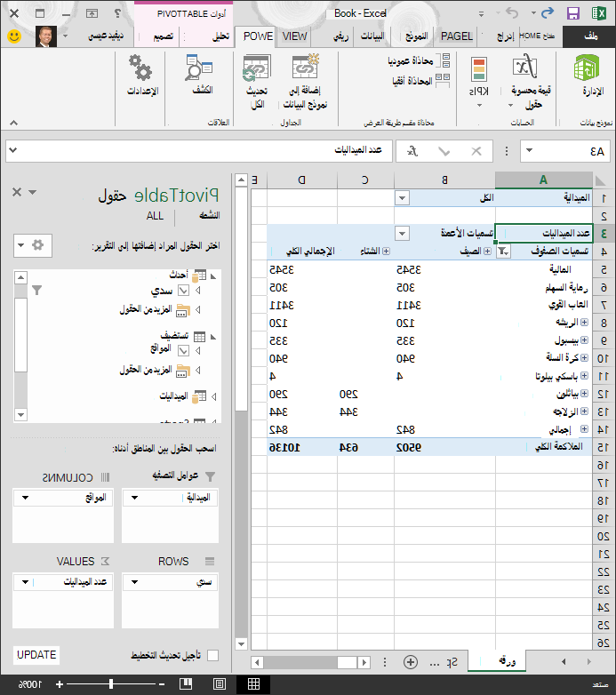
Task: Click the zoom in plus button
Action: point(60,684)
